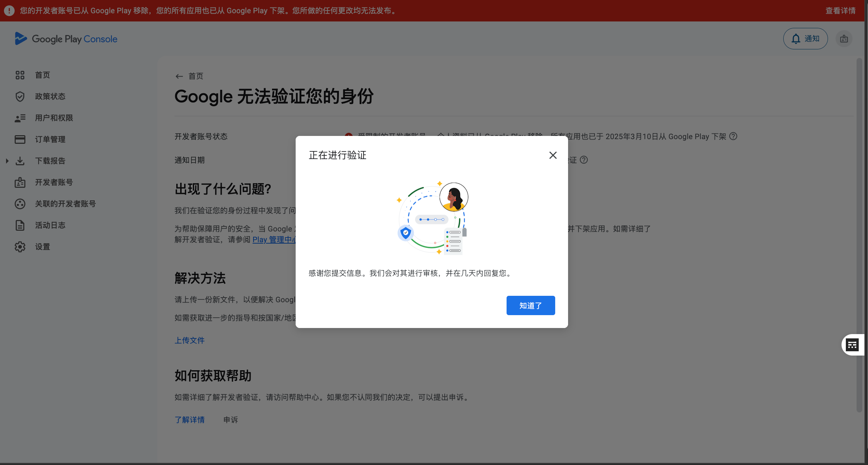This screenshot has width=868, height=465.
Task: Open the developer account badge icon top right
Action: click(844, 39)
